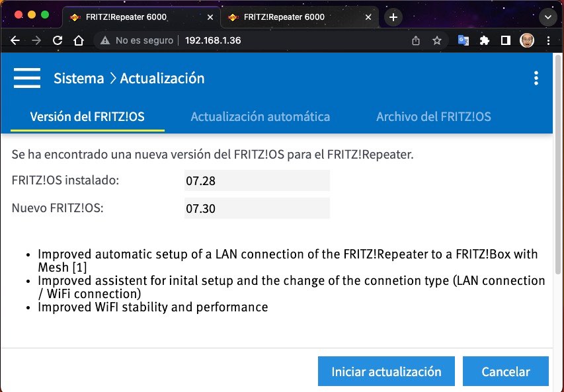564x392 pixels.
Task: Click the 'No es seguro' security warning
Action: click(x=137, y=40)
